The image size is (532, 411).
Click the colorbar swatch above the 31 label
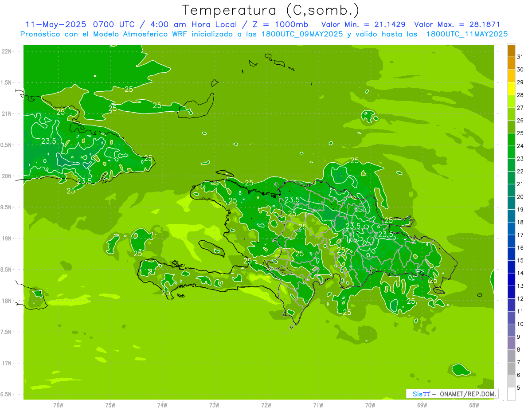pos(511,50)
